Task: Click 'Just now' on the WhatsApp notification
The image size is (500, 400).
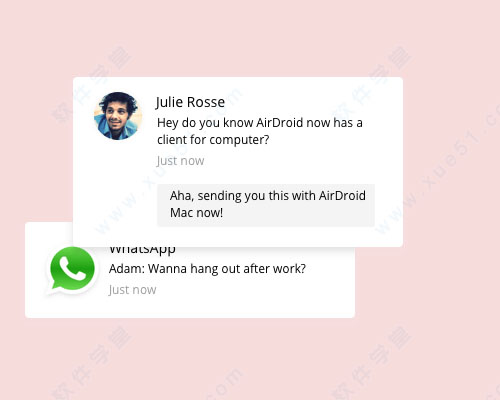Action: pyautogui.click(x=132, y=290)
